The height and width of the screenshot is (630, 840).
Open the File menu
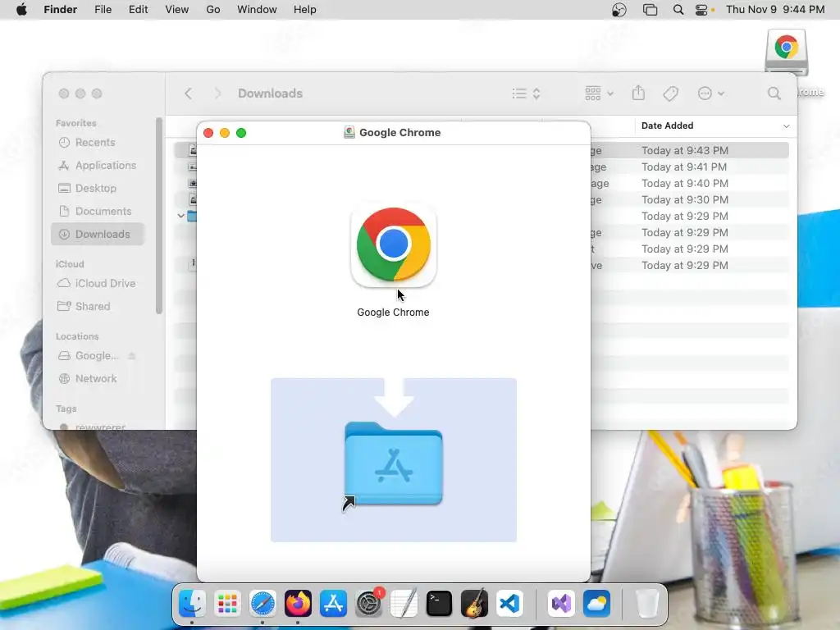[x=103, y=10]
